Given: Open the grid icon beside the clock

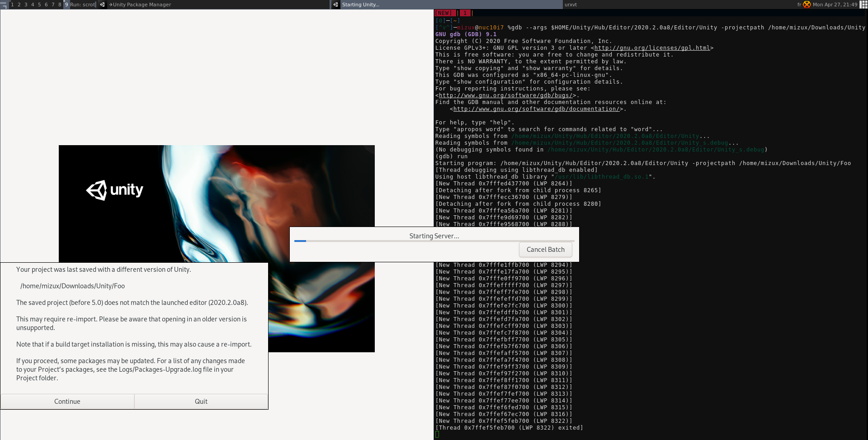Looking at the screenshot, I should tap(863, 5).
